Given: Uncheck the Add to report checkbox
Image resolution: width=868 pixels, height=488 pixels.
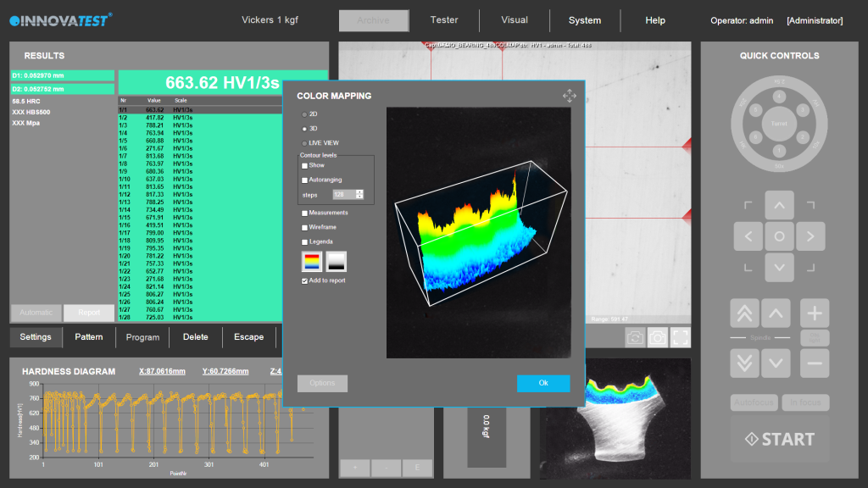Looking at the screenshot, I should [x=304, y=281].
